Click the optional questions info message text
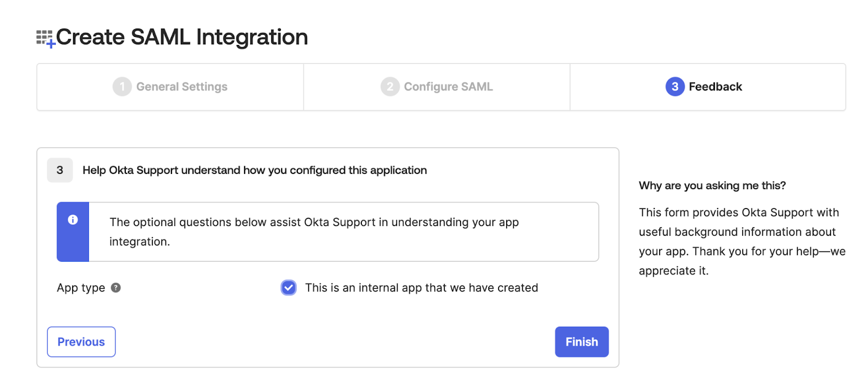This screenshot has width=868, height=382. [x=314, y=232]
